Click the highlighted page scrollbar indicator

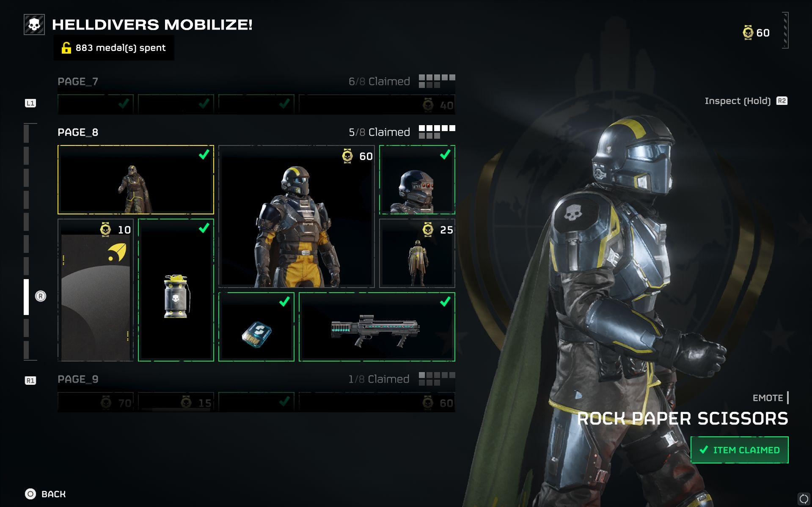26,297
